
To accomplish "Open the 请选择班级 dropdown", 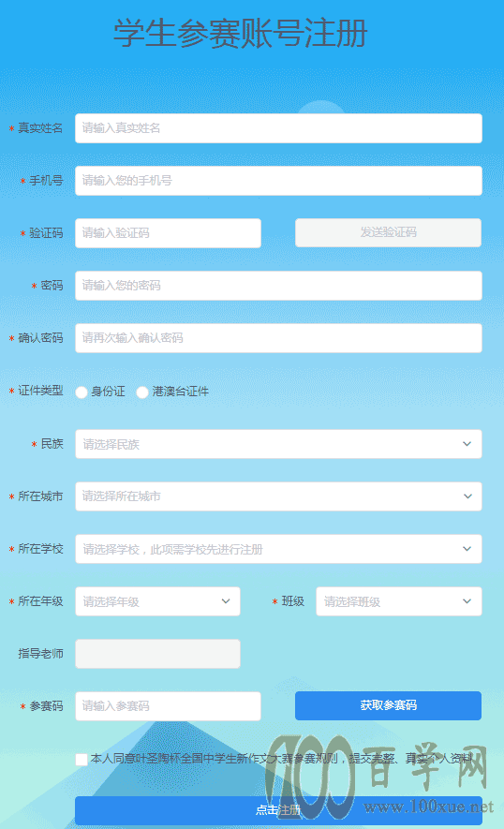I will click(399, 601).
